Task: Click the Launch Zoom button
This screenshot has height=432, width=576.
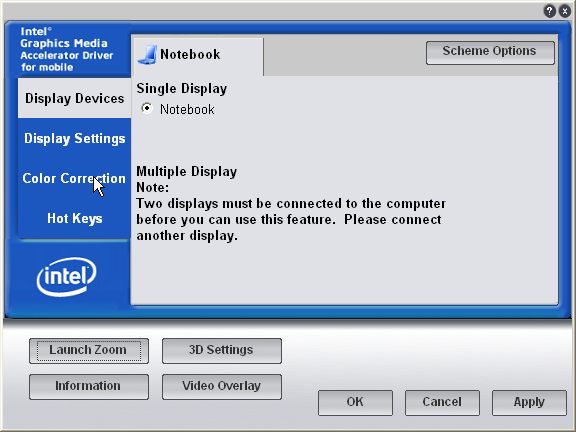Action: click(89, 351)
